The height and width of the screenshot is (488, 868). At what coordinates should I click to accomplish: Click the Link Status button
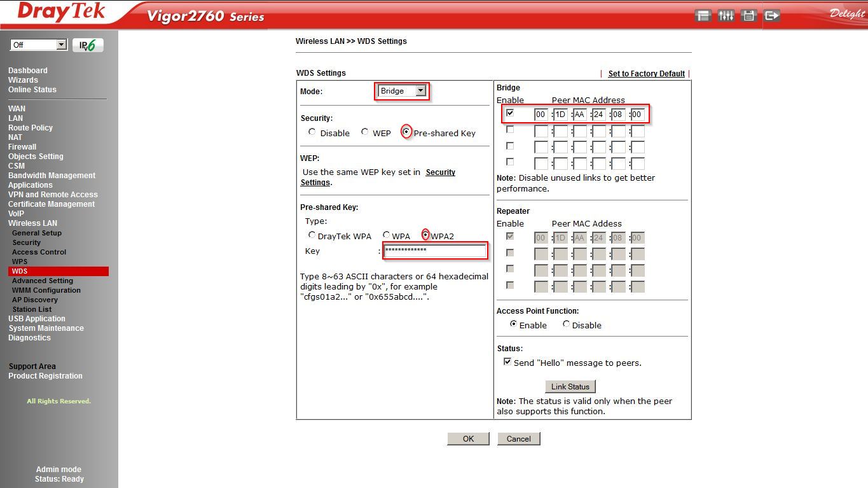[x=570, y=387]
